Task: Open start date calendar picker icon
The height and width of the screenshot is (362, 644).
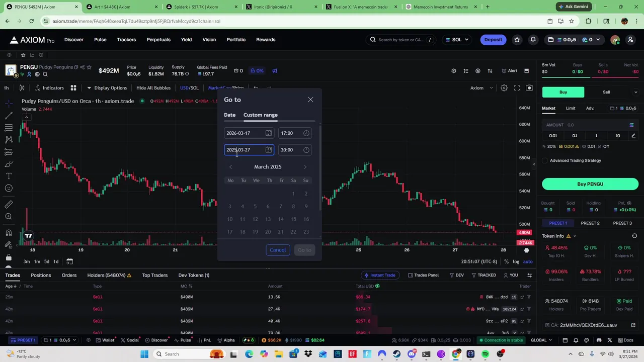Action: click(269, 133)
